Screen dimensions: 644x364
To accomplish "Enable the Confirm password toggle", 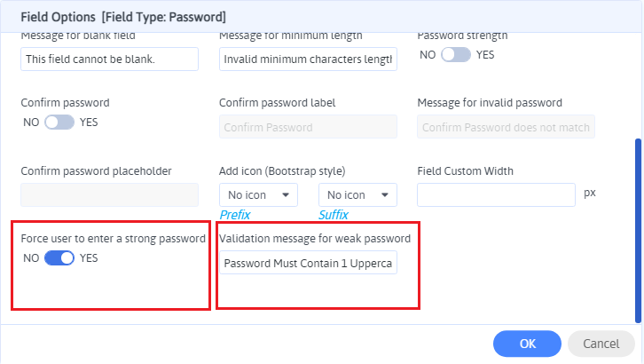I will click(x=59, y=122).
